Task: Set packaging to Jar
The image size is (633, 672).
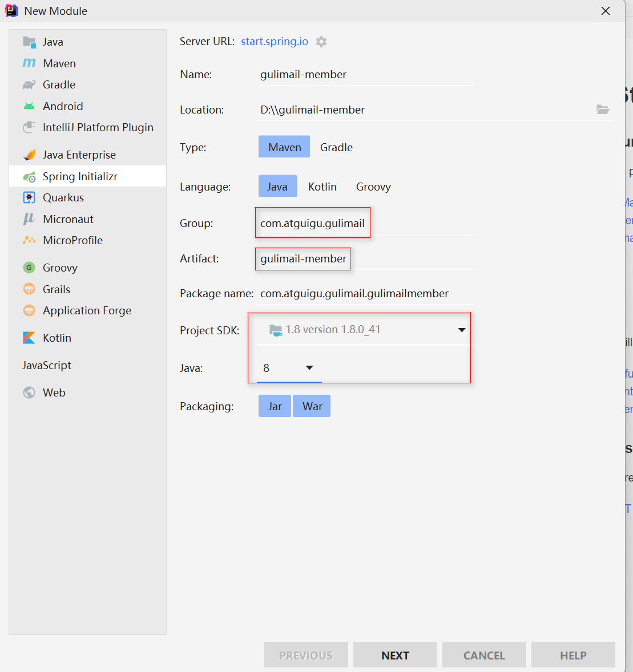Action: [x=275, y=406]
